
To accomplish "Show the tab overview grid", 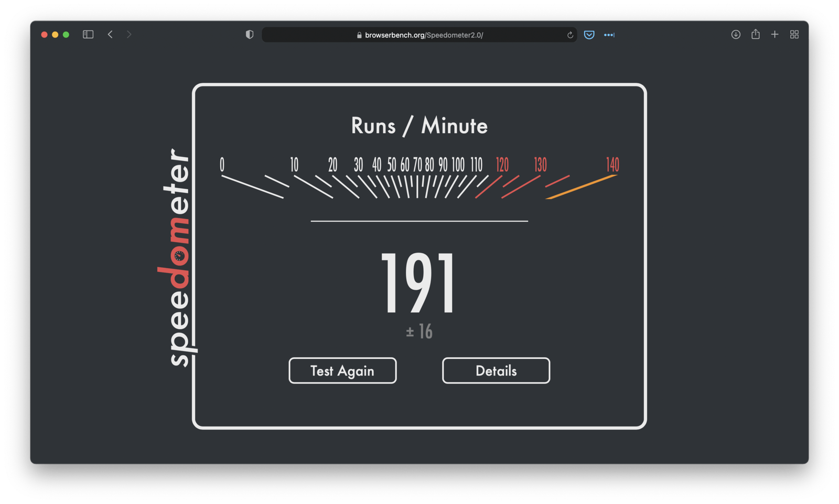I will [794, 35].
